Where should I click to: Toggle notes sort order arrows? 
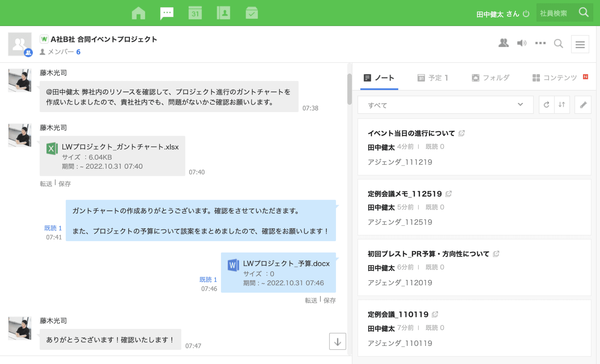[x=562, y=105]
